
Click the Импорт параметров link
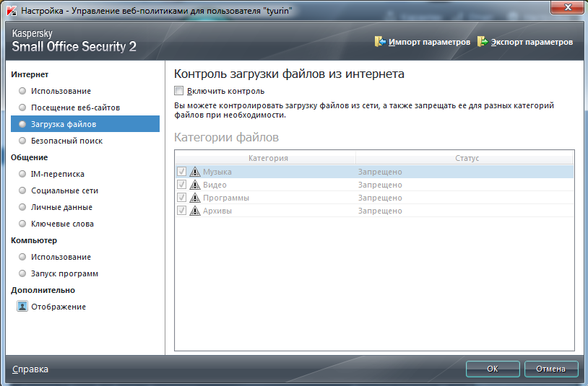(x=429, y=42)
